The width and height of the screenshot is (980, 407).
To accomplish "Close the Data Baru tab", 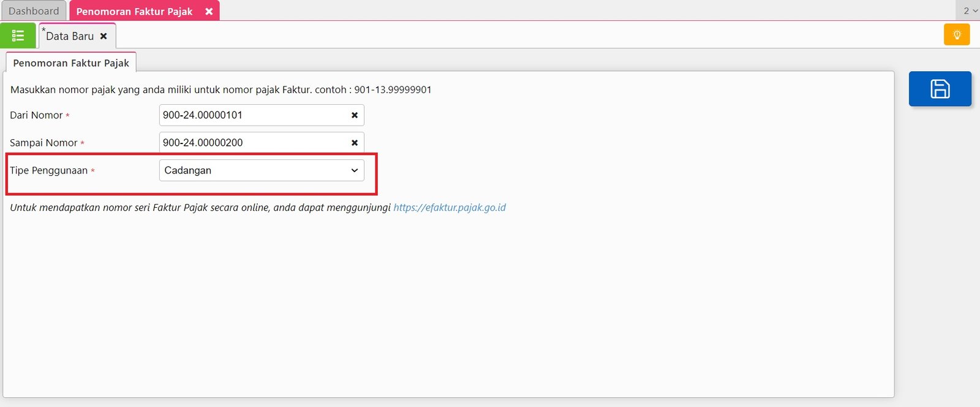I will (x=104, y=36).
